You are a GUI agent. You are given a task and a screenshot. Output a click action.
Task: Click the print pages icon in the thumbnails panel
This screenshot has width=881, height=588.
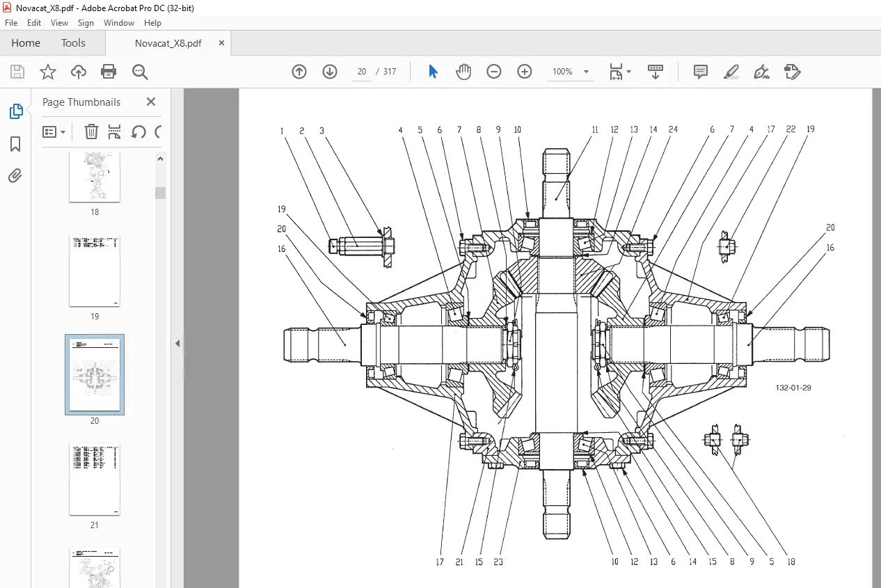pos(115,132)
